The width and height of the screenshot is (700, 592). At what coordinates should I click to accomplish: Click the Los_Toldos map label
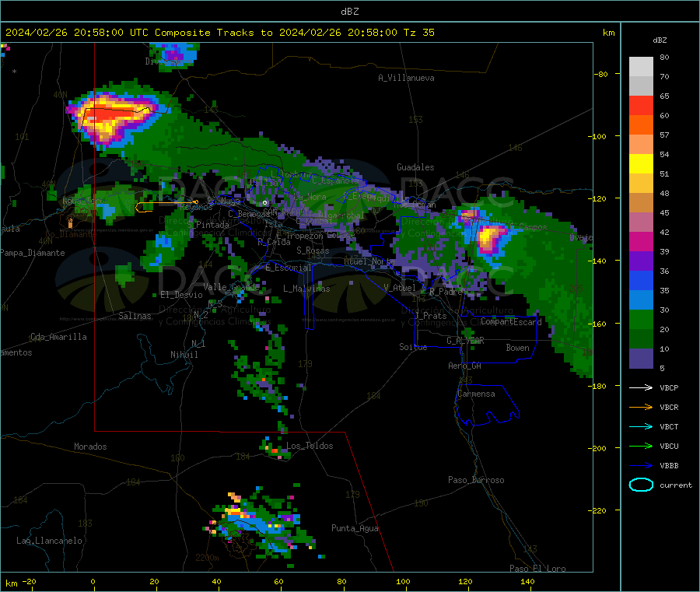(310, 446)
